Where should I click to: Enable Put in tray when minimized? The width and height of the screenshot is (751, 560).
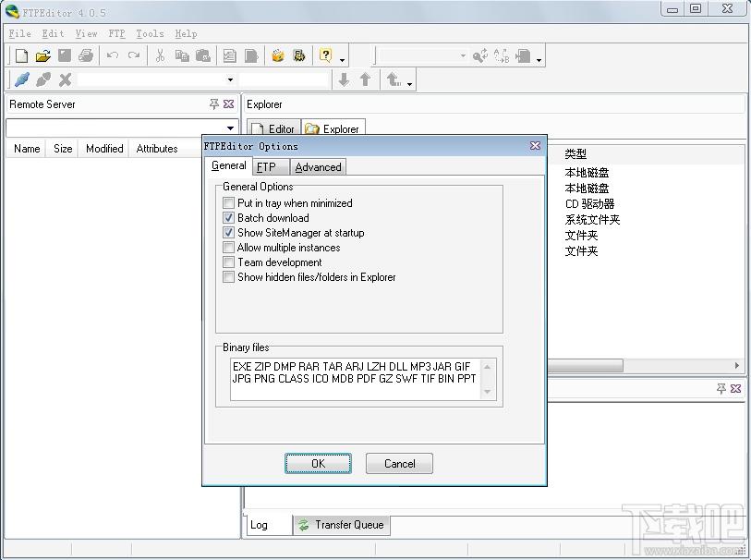click(x=228, y=203)
